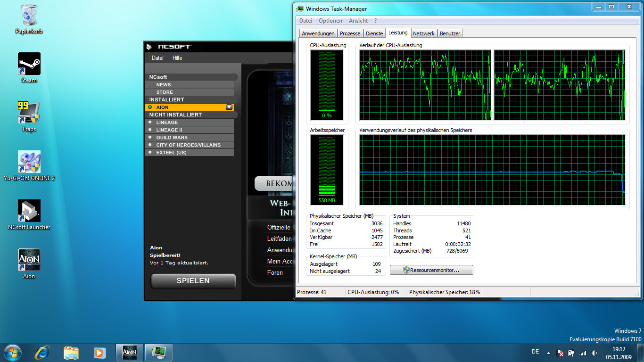
Task: Click the network signal tray icon
Action: pyautogui.click(x=583, y=353)
